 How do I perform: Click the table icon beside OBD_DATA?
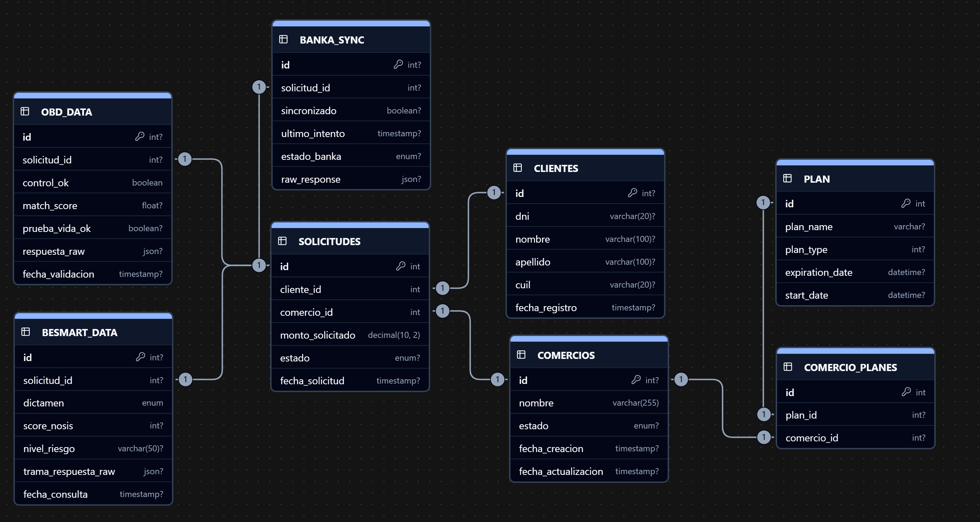(25, 111)
